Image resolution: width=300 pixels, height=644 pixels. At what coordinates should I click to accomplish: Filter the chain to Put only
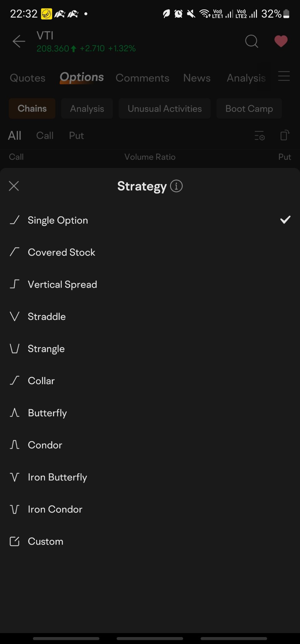[x=76, y=136]
